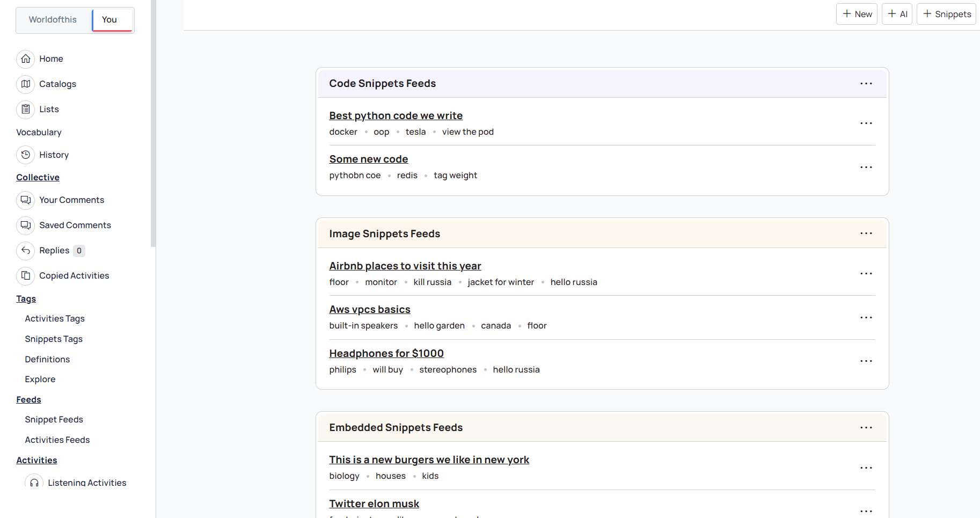Image resolution: width=980 pixels, height=518 pixels.
Task: Switch to the You tab
Action: coord(112,20)
